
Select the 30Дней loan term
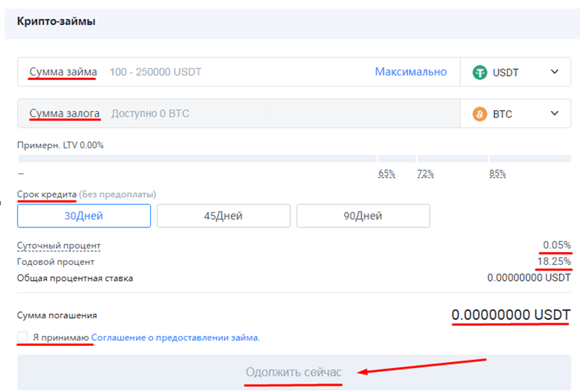tap(84, 216)
